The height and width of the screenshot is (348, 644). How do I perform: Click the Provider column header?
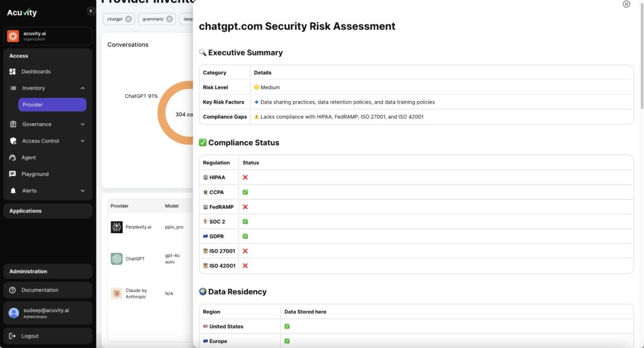pyautogui.click(x=119, y=206)
